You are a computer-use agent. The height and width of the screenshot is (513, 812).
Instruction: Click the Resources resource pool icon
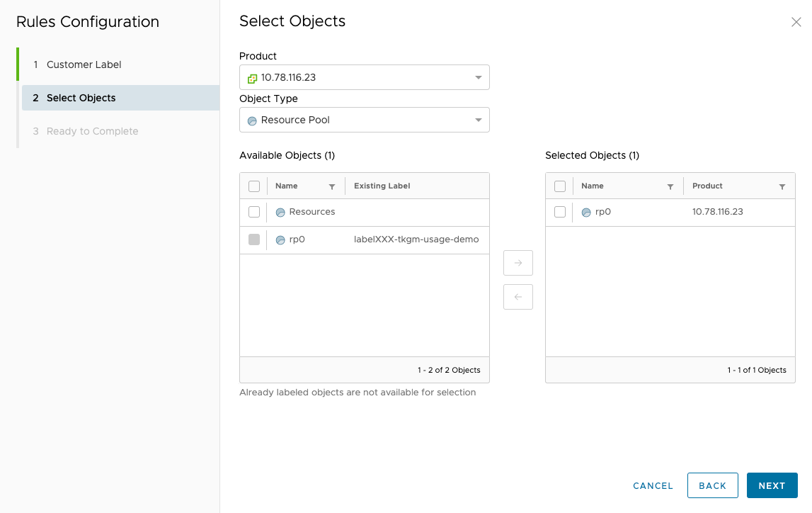[280, 212]
